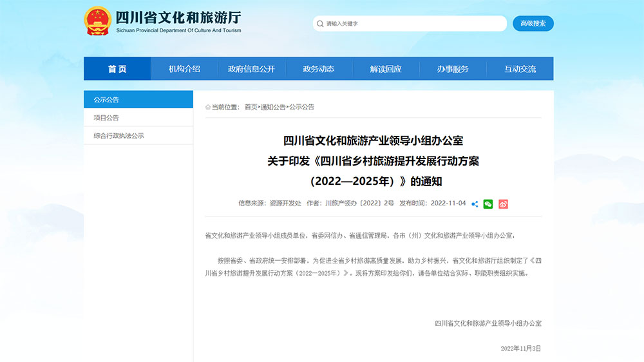Click the 四川省文化和旅游厅 site title
Viewport: 644px width, 362px height.
coord(178,17)
